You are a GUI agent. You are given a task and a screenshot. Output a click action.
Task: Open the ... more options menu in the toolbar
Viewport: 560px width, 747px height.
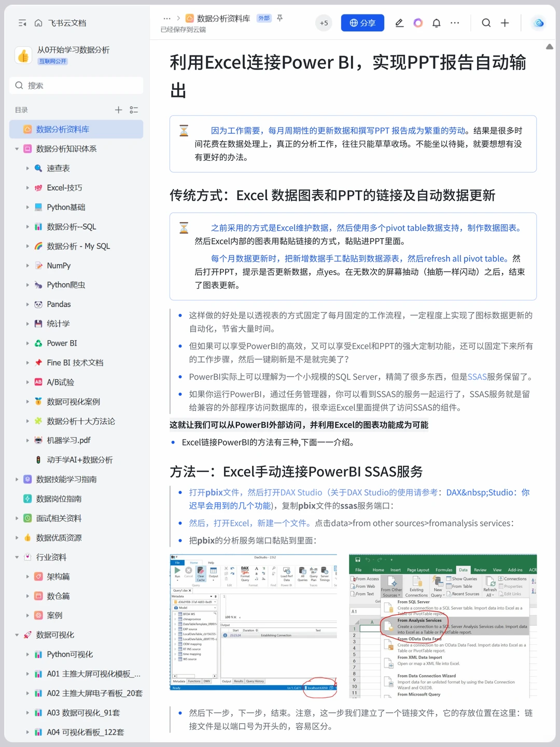[455, 23]
